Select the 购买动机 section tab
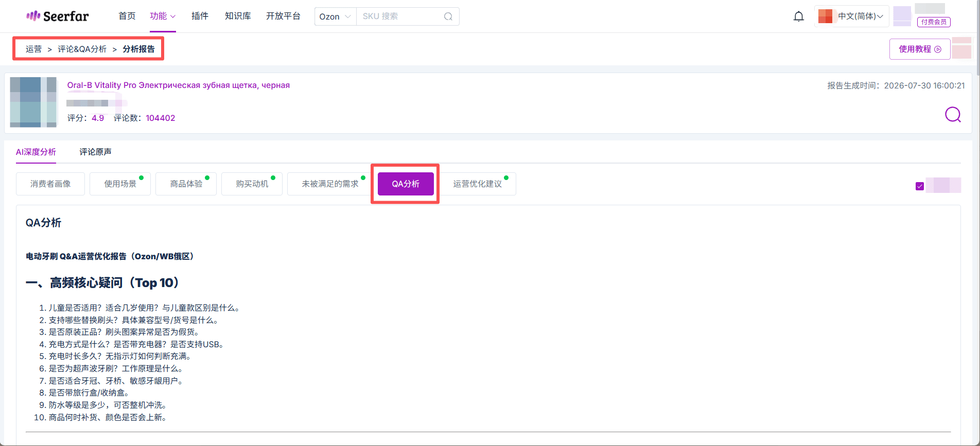The width and height of the screenshot is (980, 446). [252, 184]
